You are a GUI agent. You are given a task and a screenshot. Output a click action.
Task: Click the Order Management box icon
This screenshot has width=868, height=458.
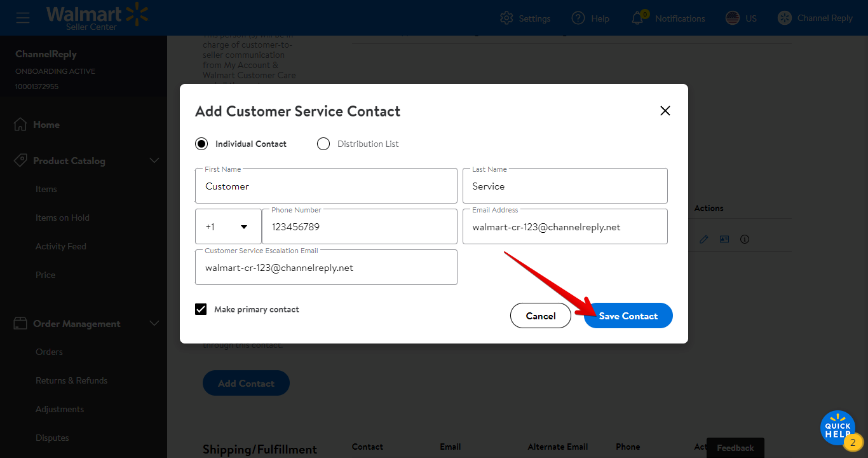(20, 323)
